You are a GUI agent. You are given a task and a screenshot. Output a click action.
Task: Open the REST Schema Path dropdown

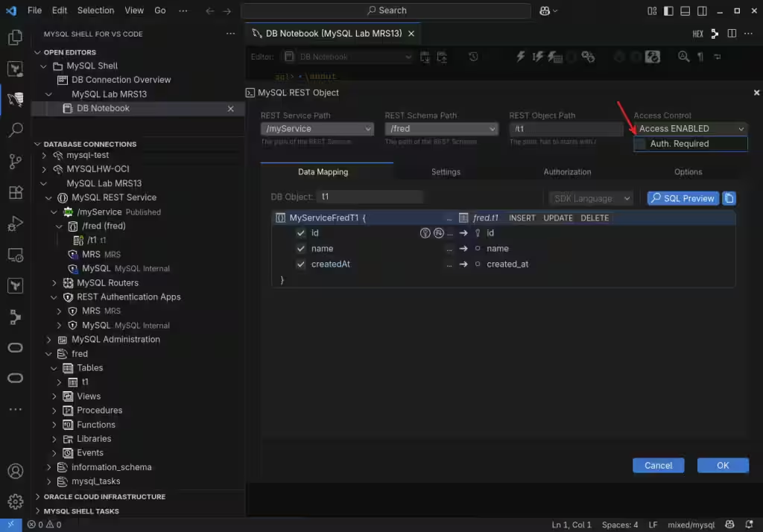coord(441,129)
